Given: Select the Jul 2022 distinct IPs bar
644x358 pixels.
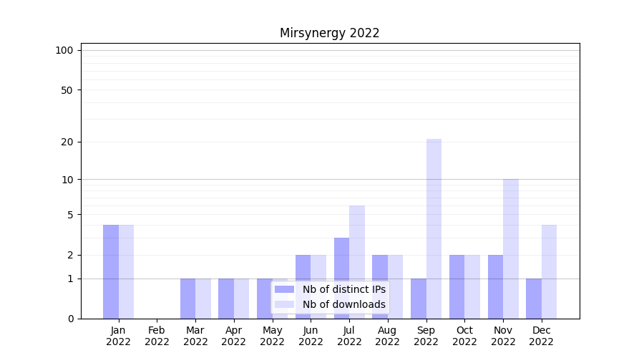Looking at the screenshot, I should click(x=341, y=278).
